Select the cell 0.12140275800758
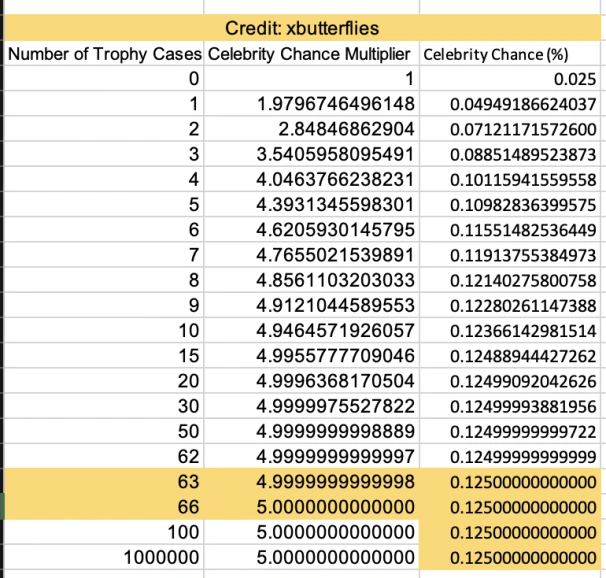Viewport: 606px width, 578px height. pyautogui.click(x=510, y=280)
